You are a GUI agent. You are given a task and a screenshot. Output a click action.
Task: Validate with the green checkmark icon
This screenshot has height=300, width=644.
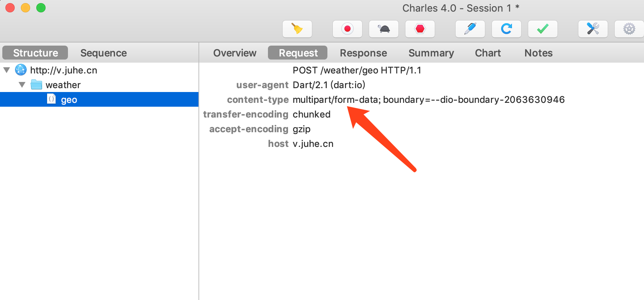[x=543, y=29]
